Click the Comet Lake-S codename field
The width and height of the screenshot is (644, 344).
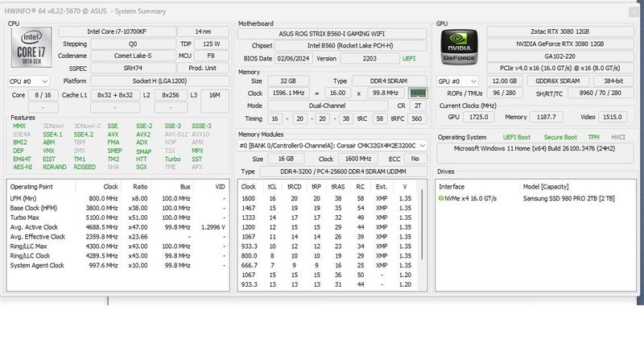coord(133,56)
